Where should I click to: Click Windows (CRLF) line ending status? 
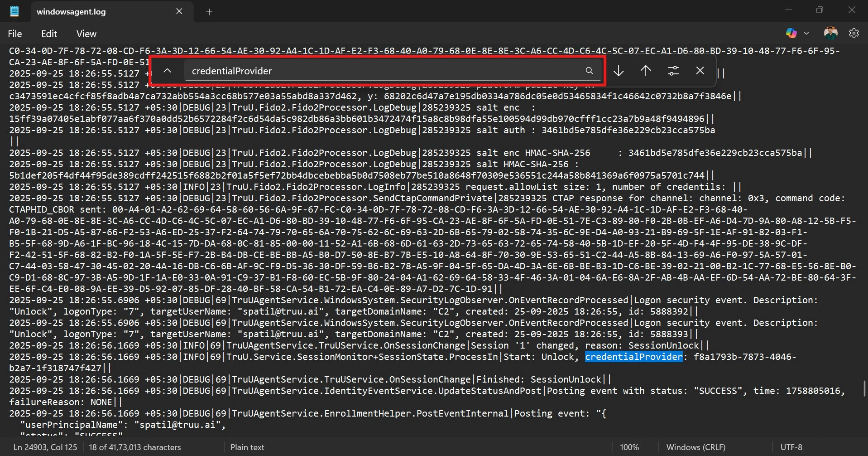(696, 447)
